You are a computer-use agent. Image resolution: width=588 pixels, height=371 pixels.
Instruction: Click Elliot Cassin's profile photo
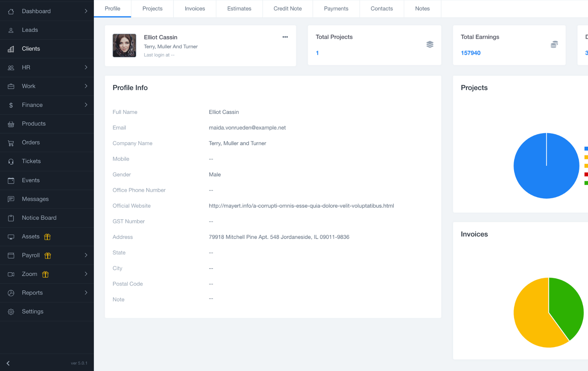tap(124, 45)
